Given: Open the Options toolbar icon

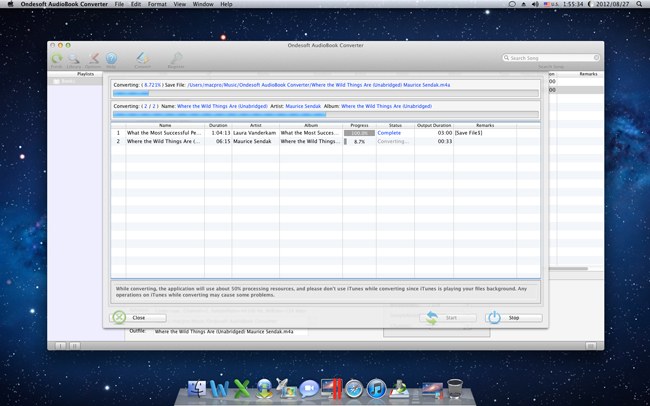Looking at the screenshot, I should [x=93, y=58].
